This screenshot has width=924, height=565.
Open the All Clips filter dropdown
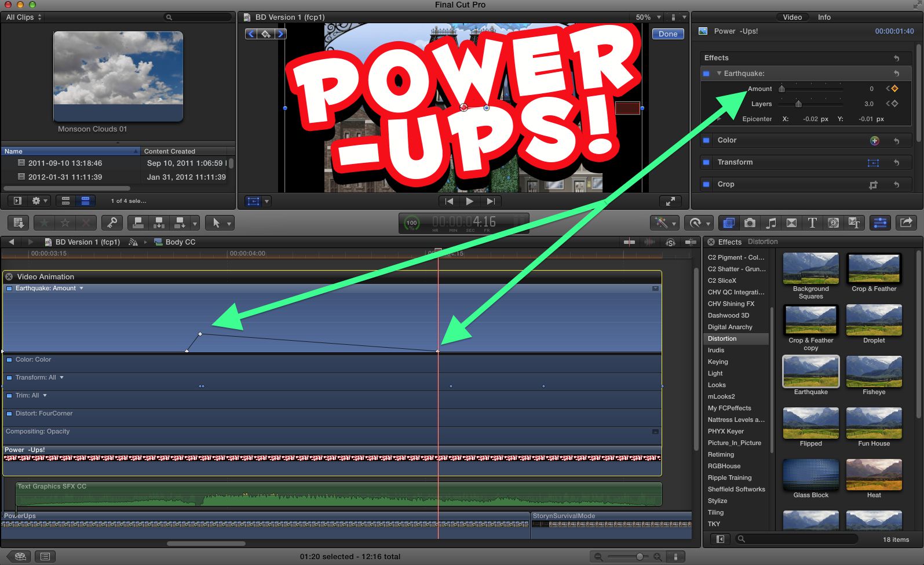[x=24, y=17]
